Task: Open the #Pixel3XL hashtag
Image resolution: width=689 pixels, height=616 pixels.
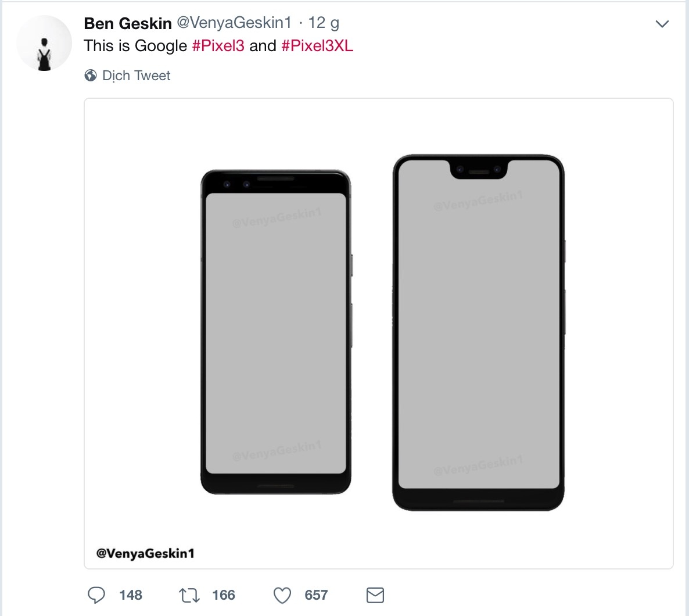Action: click(x=317, y=45)
